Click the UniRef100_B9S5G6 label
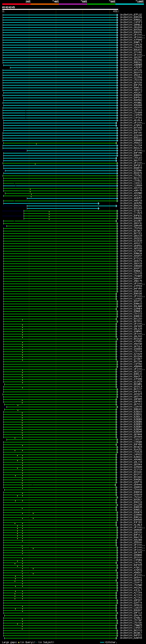 click(x=131, y=30)
